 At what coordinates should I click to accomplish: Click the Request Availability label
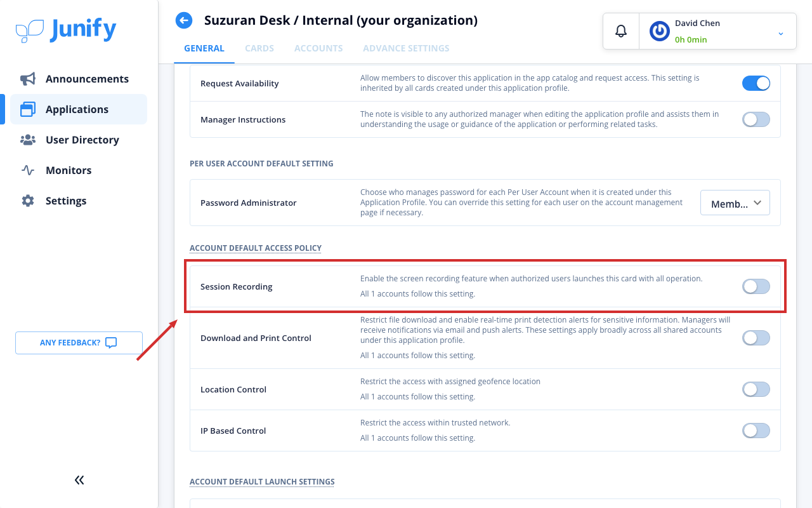[240, 83]
